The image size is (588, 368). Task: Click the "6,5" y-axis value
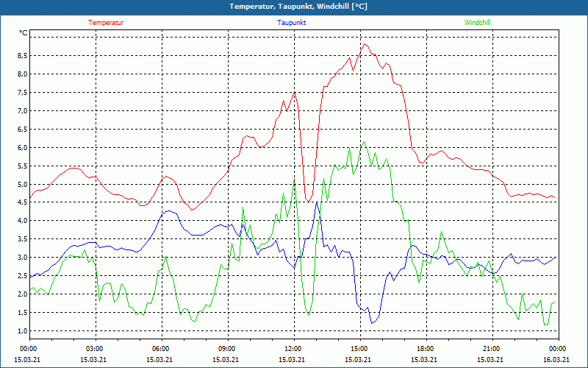tap(24, 130)
